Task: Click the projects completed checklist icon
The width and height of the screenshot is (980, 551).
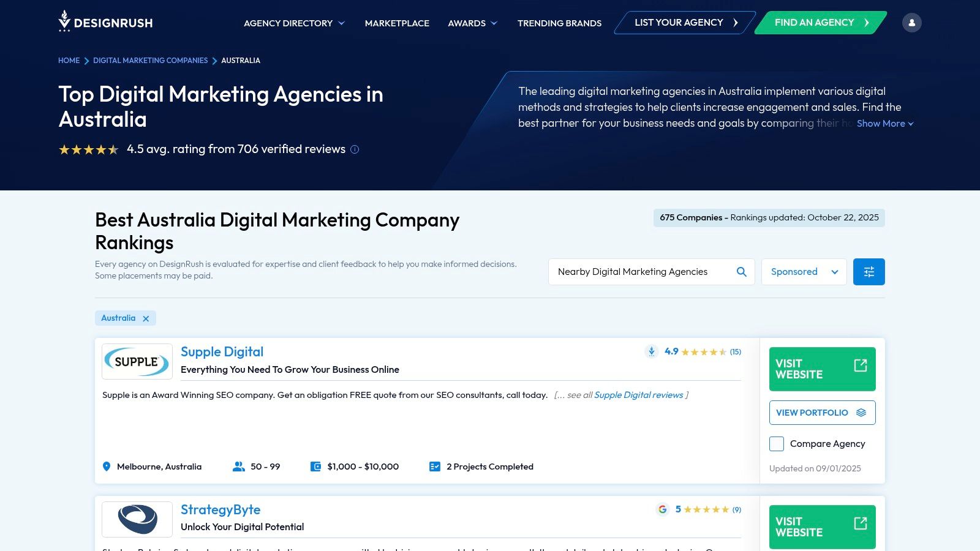Action: click(x=435, y=467)
